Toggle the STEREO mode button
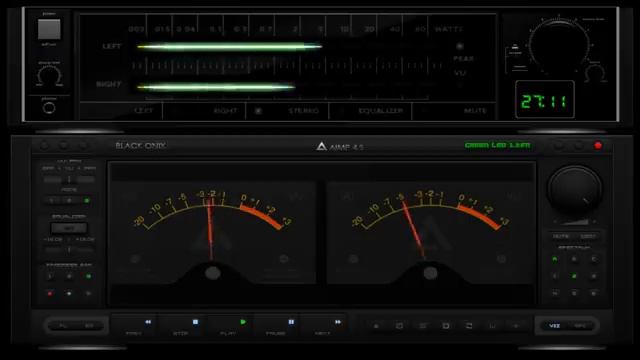 (287, 111)
